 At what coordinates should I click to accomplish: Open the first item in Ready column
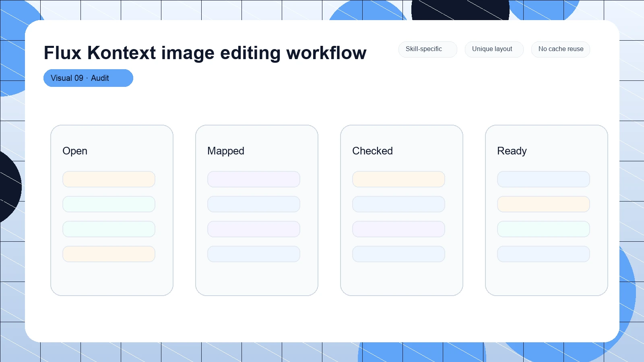coord(543,179)
